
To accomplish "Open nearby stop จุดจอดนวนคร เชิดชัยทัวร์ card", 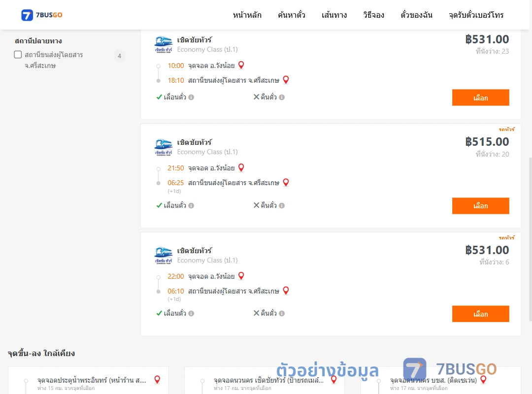I will [x=265, y=380].
